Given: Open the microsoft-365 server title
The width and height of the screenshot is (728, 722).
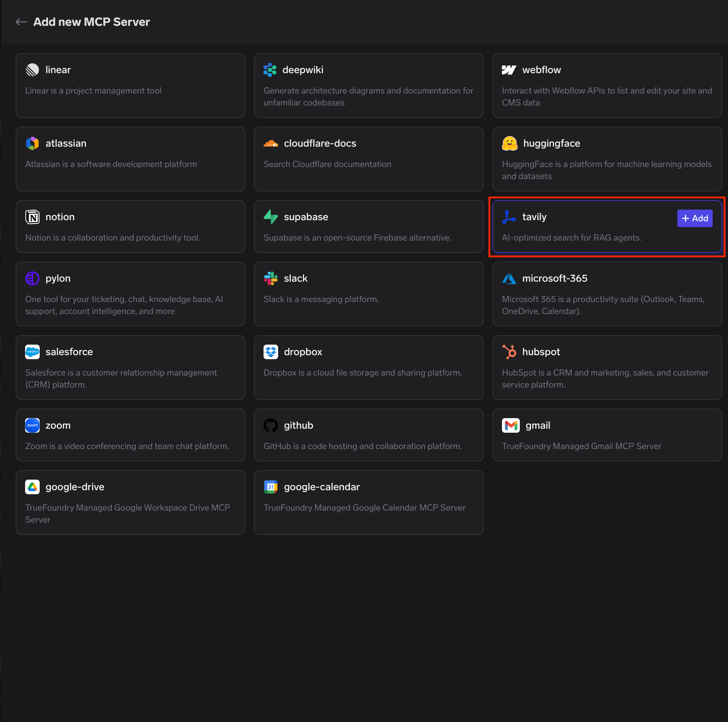Looking at the screenshot, I should (x=554, y=278).
